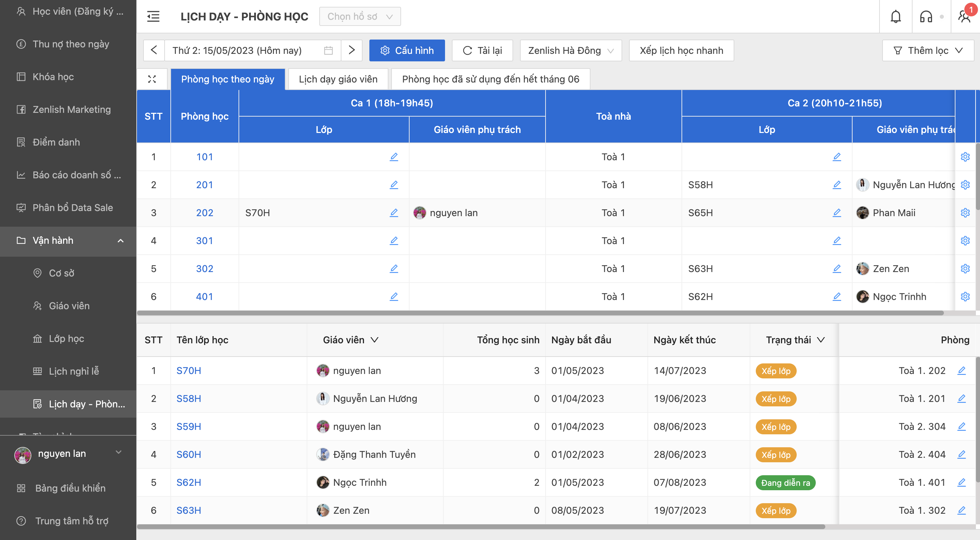The image size is (980, 540).
Task: Open calendar icon in date picker
Action: coord(328,50)
